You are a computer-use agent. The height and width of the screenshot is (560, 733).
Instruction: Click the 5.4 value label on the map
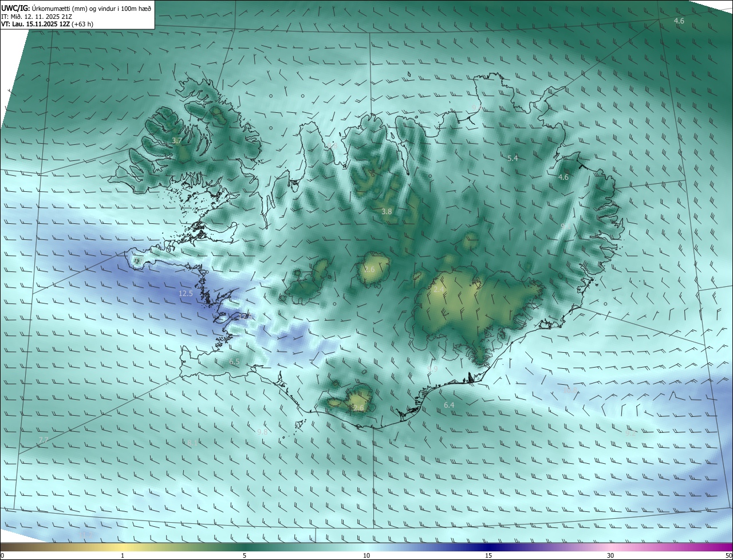tap(513, 158)
